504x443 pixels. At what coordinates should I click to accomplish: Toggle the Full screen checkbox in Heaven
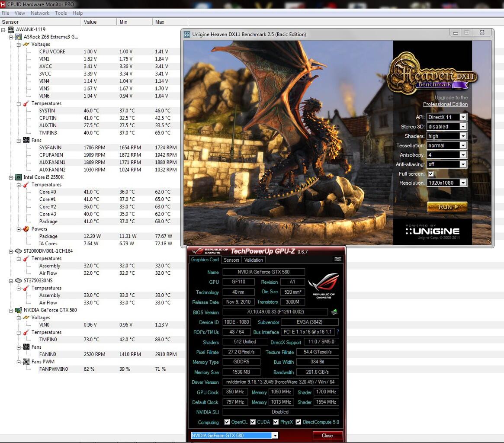tap(431, 173)
